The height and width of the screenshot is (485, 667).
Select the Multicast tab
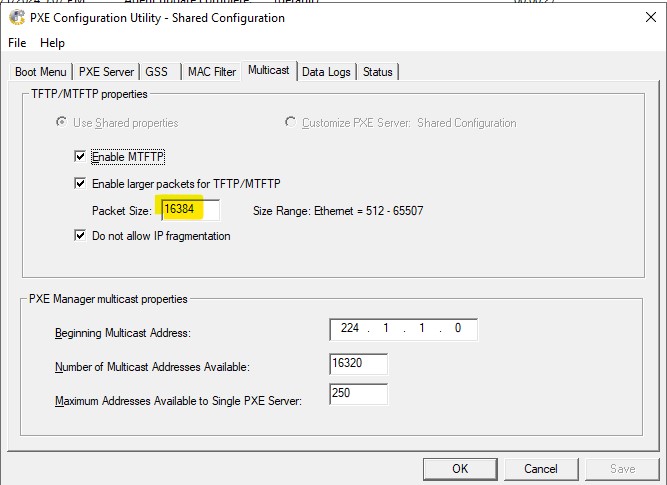(269, 70)
